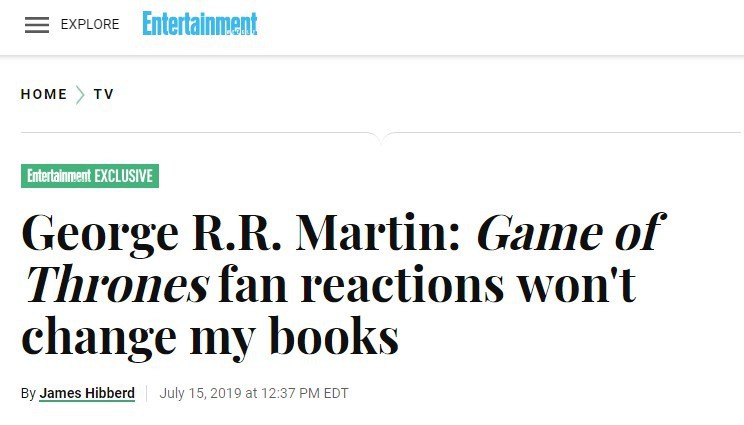Click the 'By' byline prefix
This screenshot has height=425, width=744.
(28, 394)
